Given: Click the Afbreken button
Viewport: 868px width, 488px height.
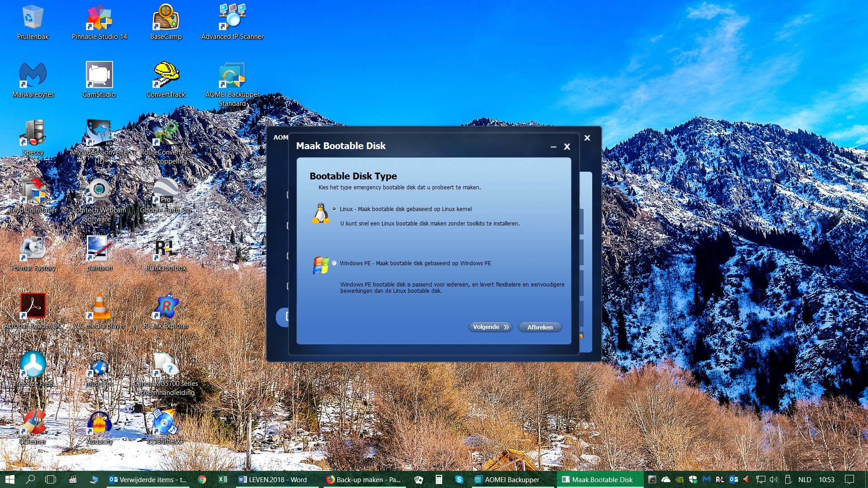Looking at the screenshot, I should click(540, 327).
